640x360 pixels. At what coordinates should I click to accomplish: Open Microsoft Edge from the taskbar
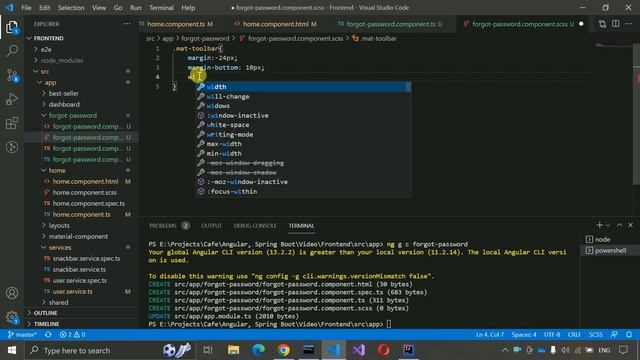point(258,350)
